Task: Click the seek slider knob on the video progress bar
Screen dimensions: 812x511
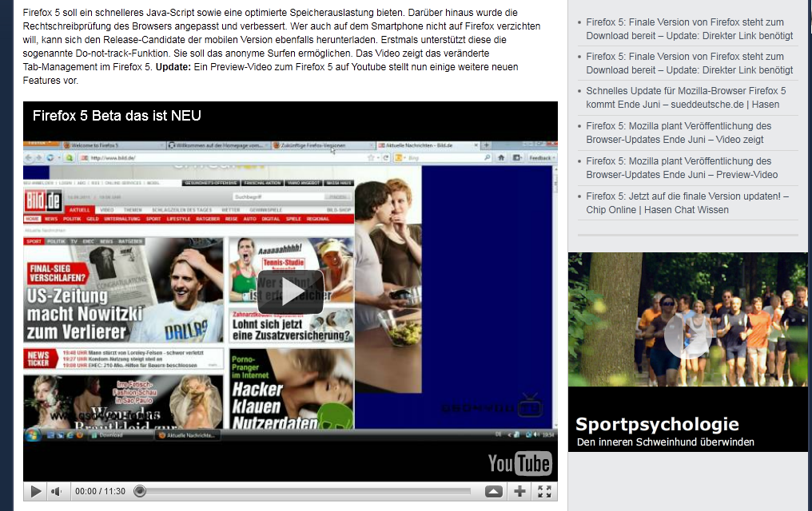Action: tap(140, 491)
